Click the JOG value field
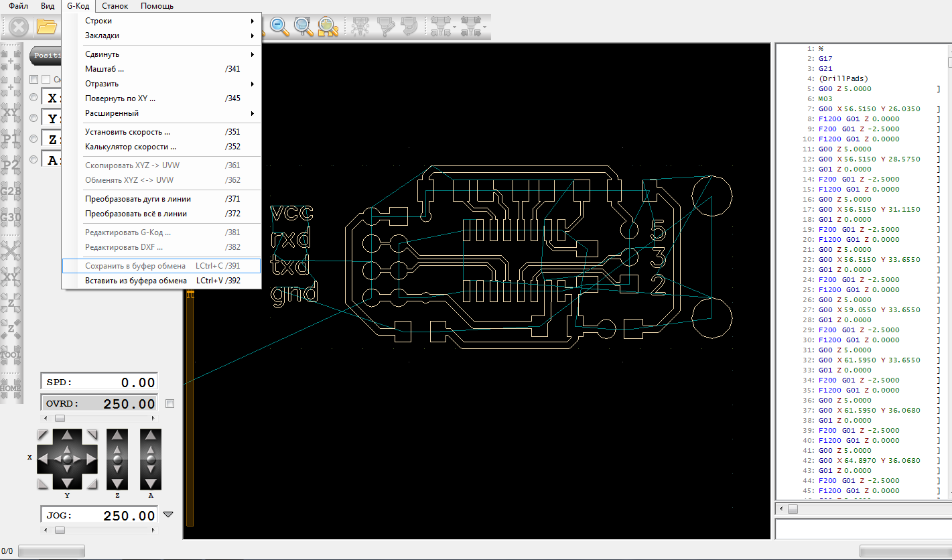Screen dimensions: 952x560 (x=99, y=515)
